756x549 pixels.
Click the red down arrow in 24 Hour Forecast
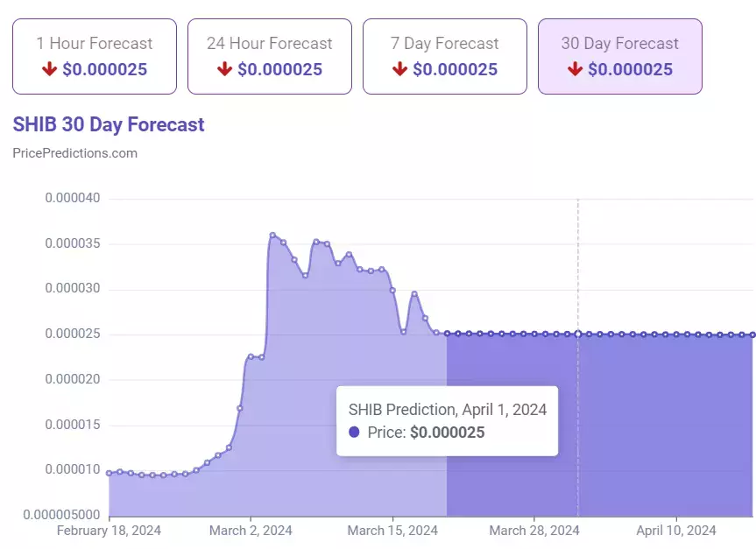click(x=224, y=69)
